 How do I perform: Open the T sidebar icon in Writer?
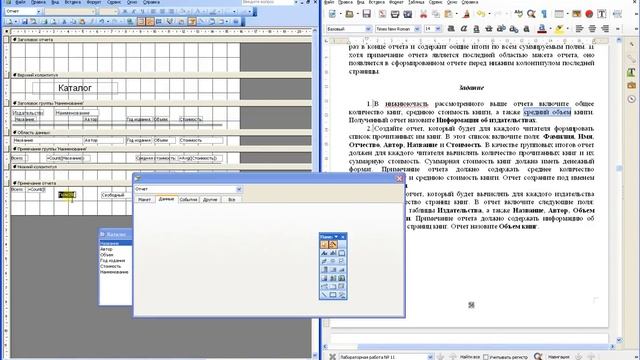[x=631, y=72]
